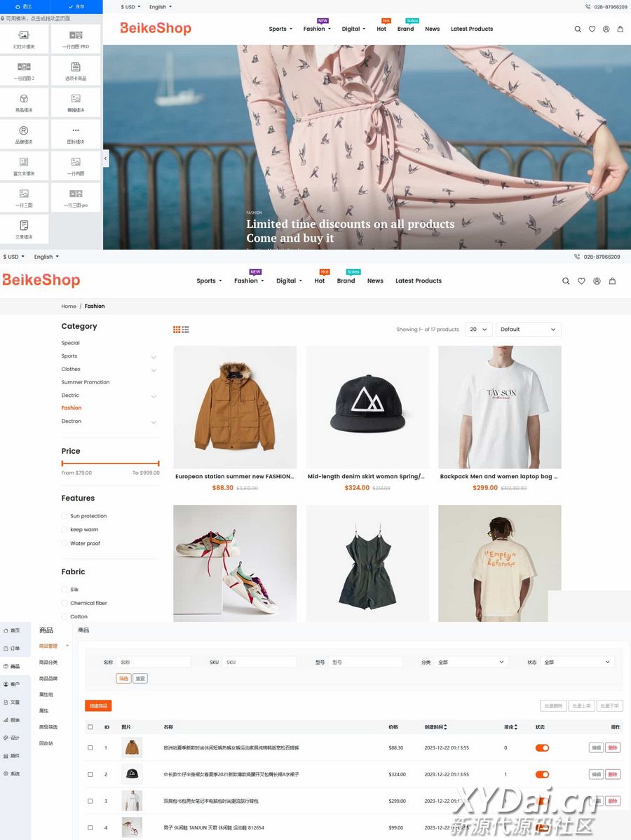Collapse the module panel with arrow handle
Image resolution: width=631 pixels, height=840 pixels.
click(x=106, y=158)
